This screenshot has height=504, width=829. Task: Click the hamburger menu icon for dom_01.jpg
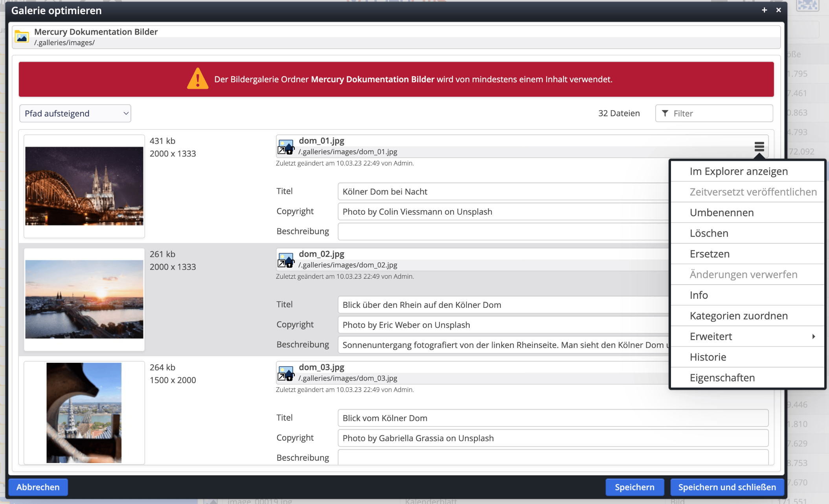(759, 147)
